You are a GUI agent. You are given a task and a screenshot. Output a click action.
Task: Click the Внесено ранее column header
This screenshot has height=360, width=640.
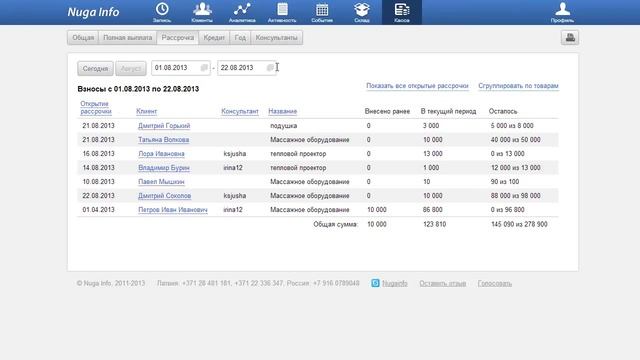[387, 111]
